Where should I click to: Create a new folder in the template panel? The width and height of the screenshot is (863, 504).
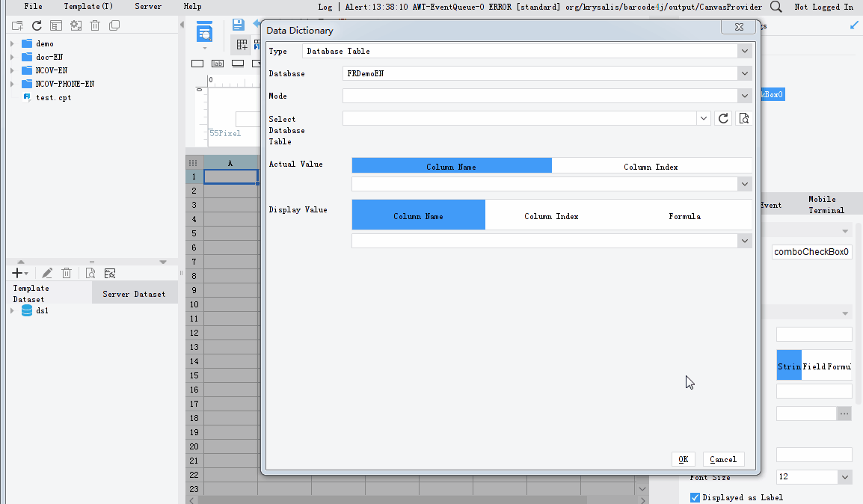16,25
